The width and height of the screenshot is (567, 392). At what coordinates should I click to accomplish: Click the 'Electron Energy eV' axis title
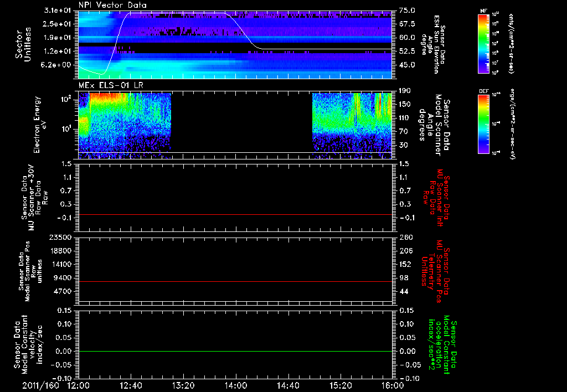41,125
